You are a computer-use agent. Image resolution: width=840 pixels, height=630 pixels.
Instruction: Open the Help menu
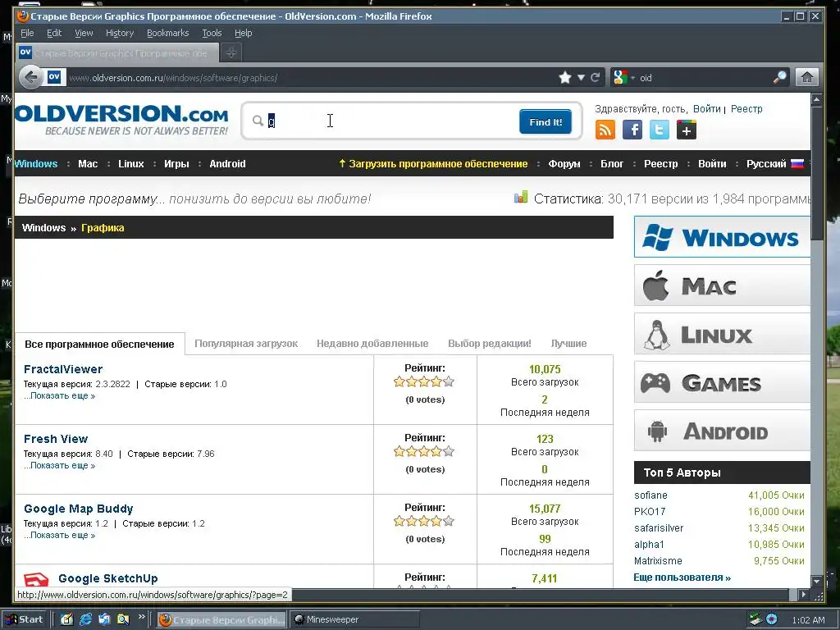point(243,33)
